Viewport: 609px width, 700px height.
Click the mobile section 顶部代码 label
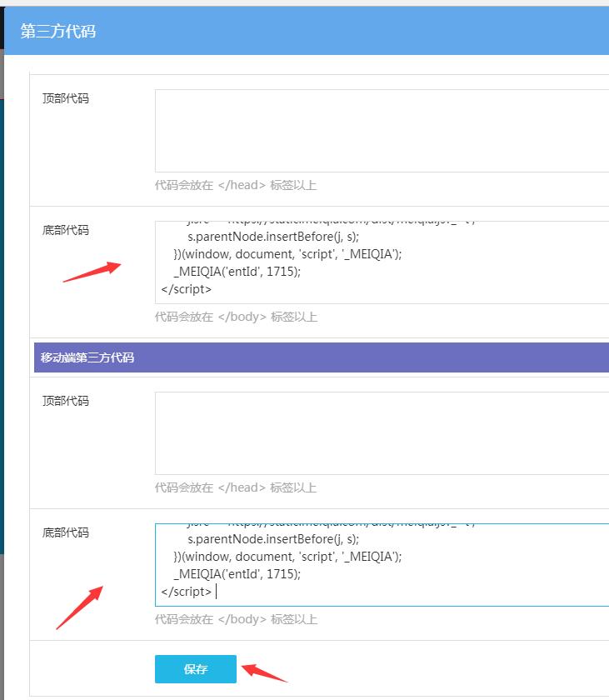coord(66,401)
